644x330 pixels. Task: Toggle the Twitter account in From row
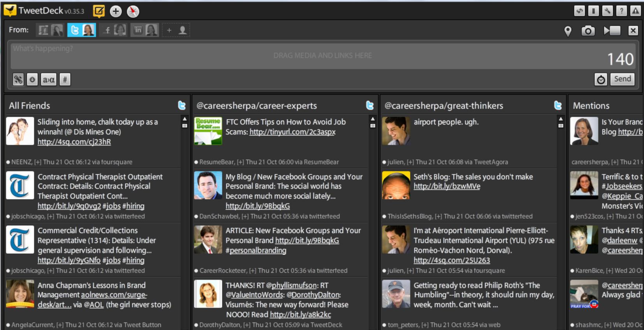pos(81,30)
